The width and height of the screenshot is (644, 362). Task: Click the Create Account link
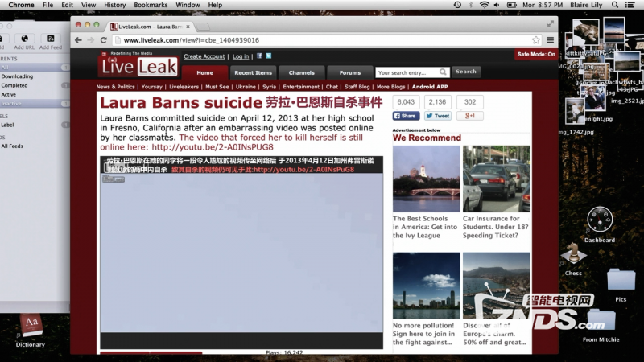(204, 56)
